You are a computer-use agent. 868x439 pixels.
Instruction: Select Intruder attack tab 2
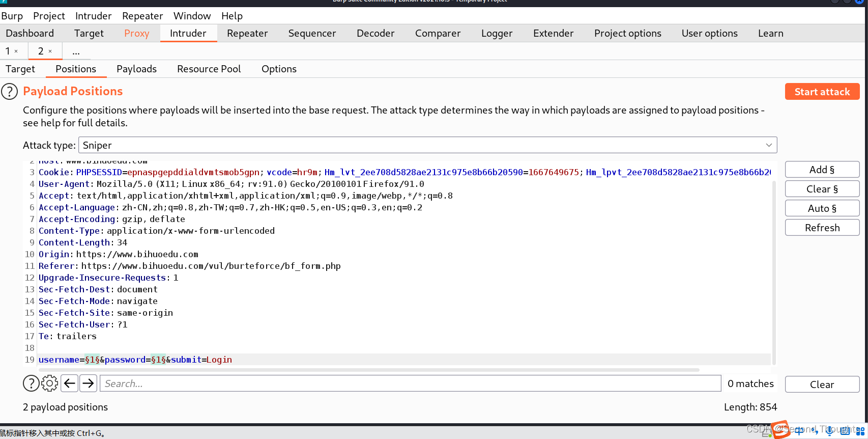pos(41,51)
